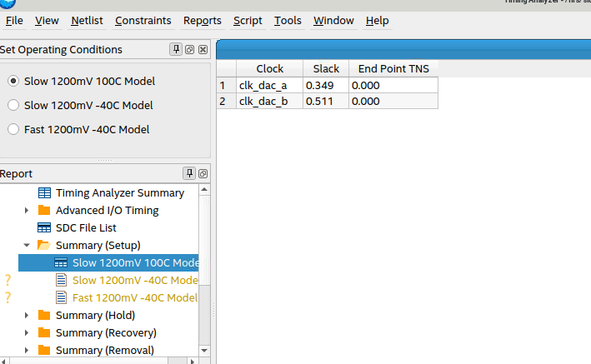The image size is (591, 364).
Task: Click the Summary (Removal) folder icon
Action: click(x=44, y=350)
